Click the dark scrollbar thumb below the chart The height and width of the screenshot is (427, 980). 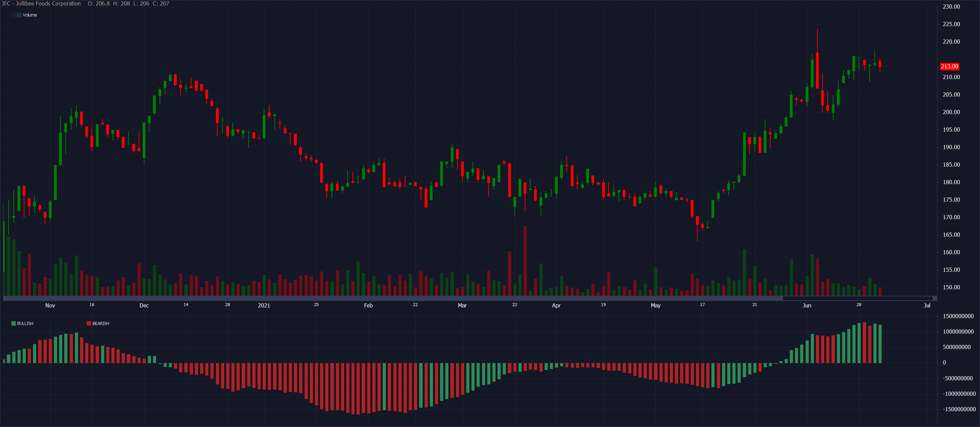857,299
